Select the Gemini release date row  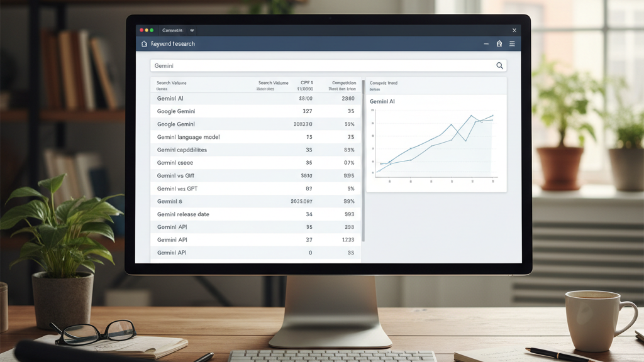coord(255,214)
